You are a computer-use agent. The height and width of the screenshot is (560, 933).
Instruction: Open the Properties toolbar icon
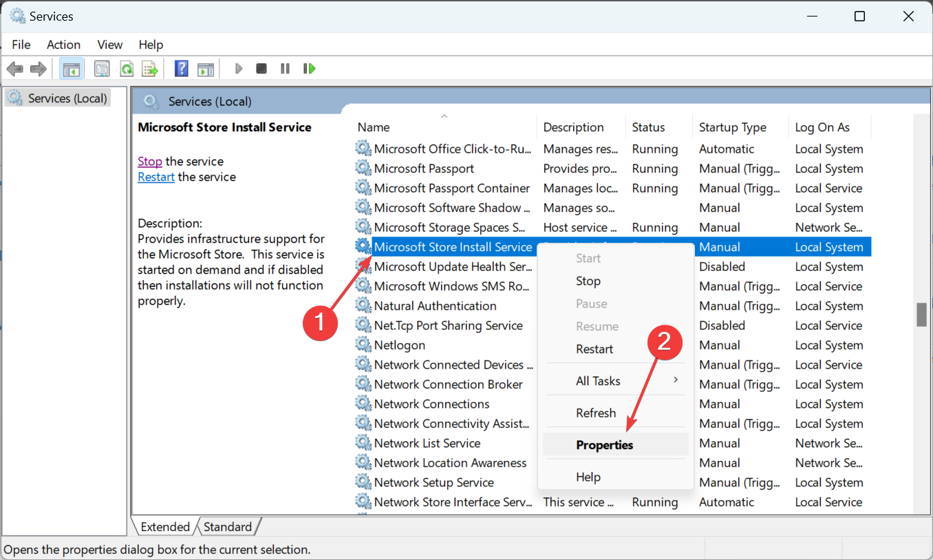pyautogui.click(x=102, y=69)
